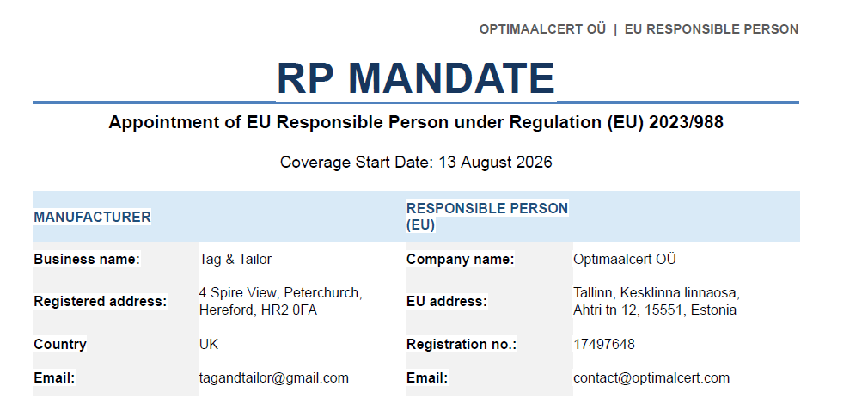This screenshot has width=868, height=417.
Task: Select the Optimaalcert OÜ company value
Action: (x=625, y=259)
